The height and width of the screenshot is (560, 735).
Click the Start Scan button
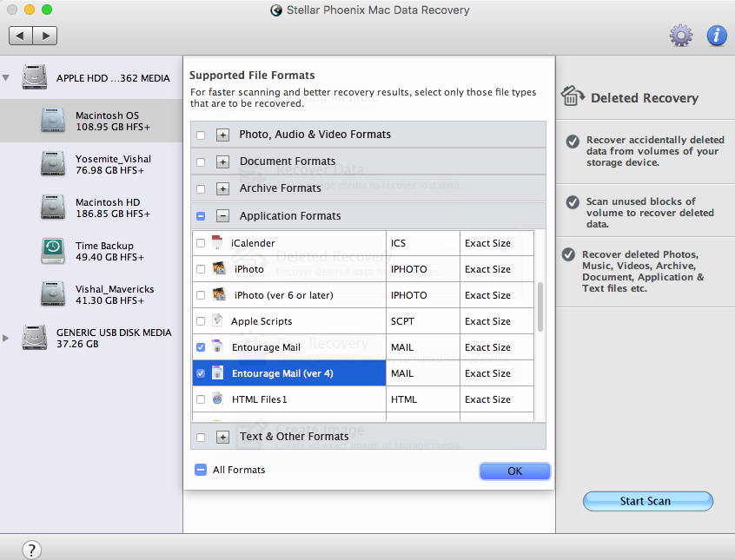pos(648,501)
